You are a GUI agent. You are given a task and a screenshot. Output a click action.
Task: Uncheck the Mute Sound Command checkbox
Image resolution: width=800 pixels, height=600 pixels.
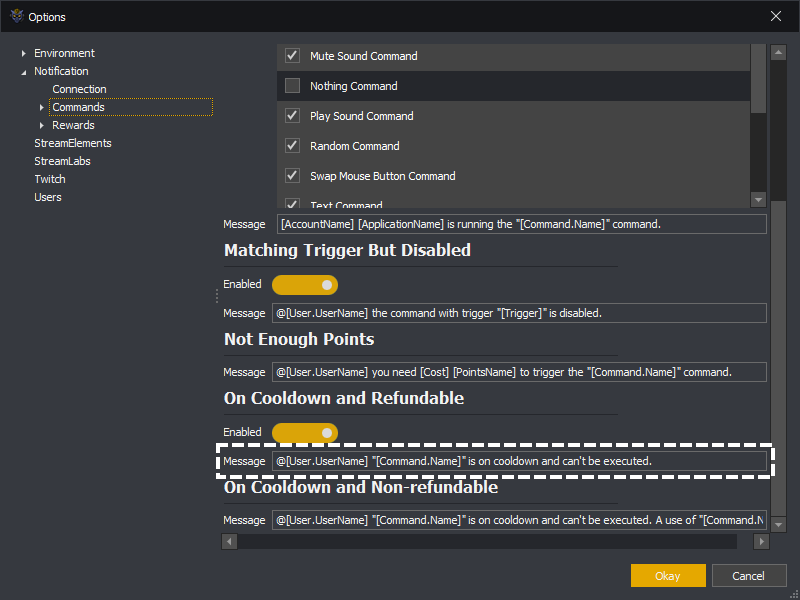[x=292, y=55]
